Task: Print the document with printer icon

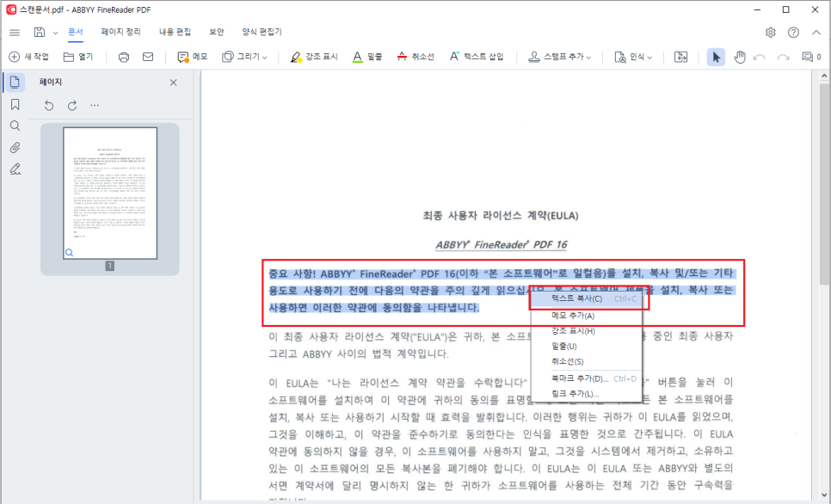Action: (124, 57)
